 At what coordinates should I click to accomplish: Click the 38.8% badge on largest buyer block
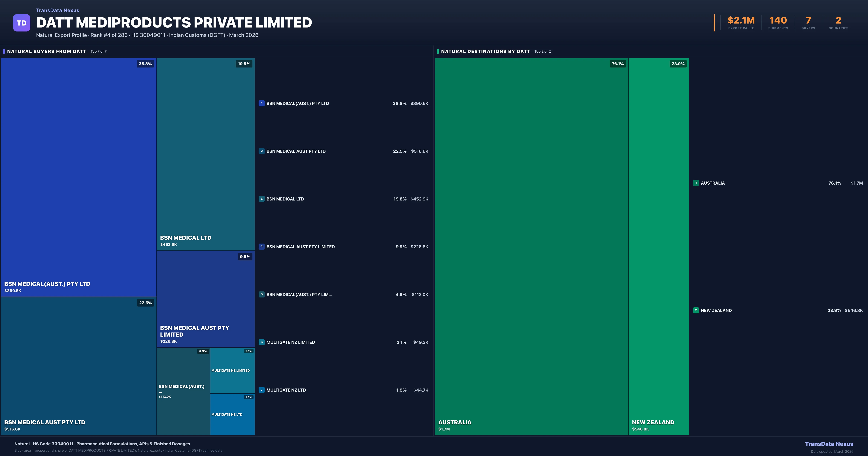coord(145,64)
